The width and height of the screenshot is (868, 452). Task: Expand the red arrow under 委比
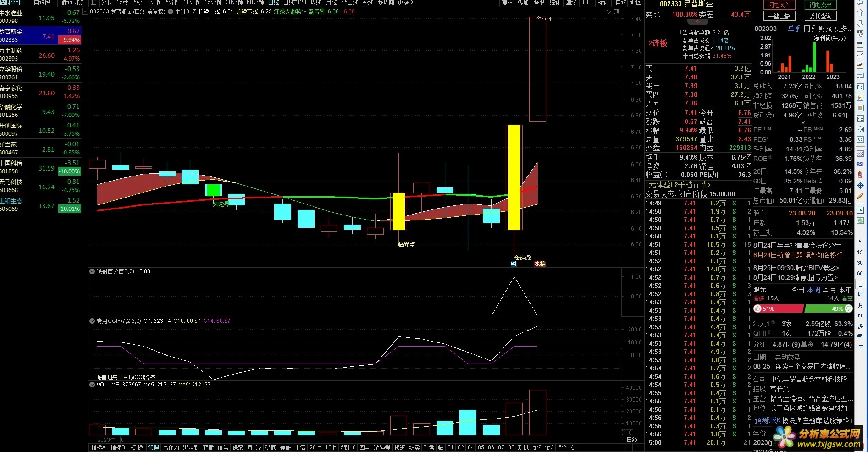tap(698, 22)
